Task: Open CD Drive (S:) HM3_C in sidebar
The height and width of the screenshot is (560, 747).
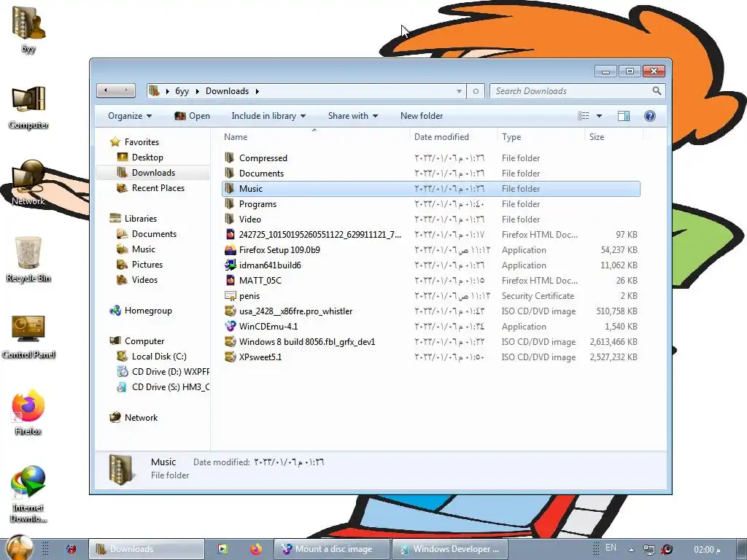Action: pos(163,386)
